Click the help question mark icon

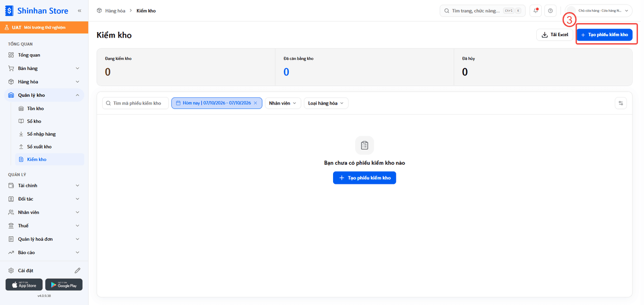click(x=550, y=11)
